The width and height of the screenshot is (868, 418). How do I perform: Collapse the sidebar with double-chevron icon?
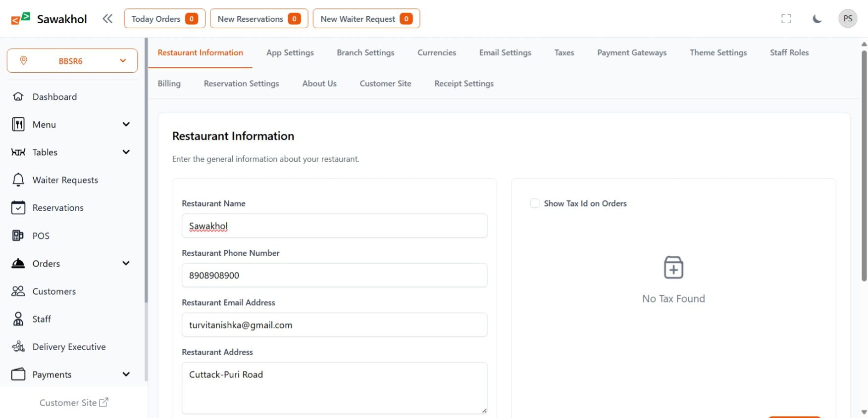point(107,19)
